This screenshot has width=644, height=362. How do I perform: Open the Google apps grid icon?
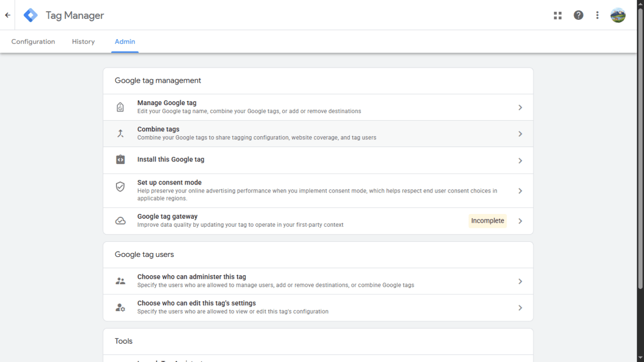[558, 15]
